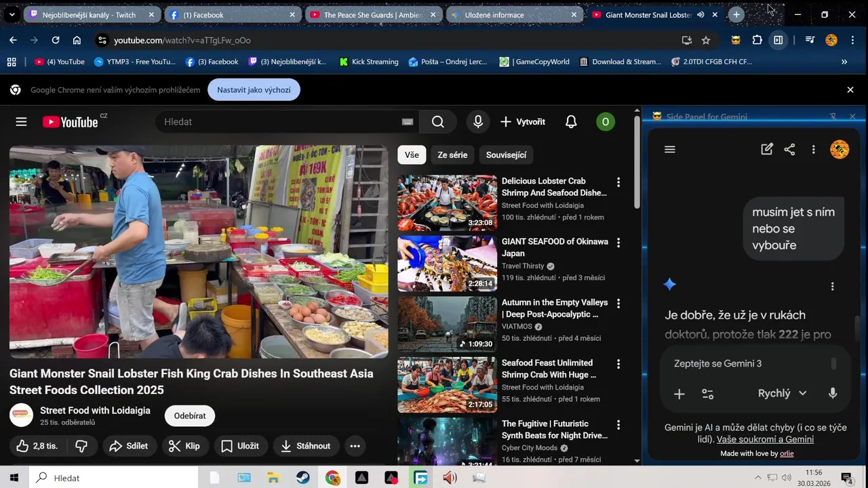Open Gemini tools settings icon
The image size is (868, 488).
(707, 394)
